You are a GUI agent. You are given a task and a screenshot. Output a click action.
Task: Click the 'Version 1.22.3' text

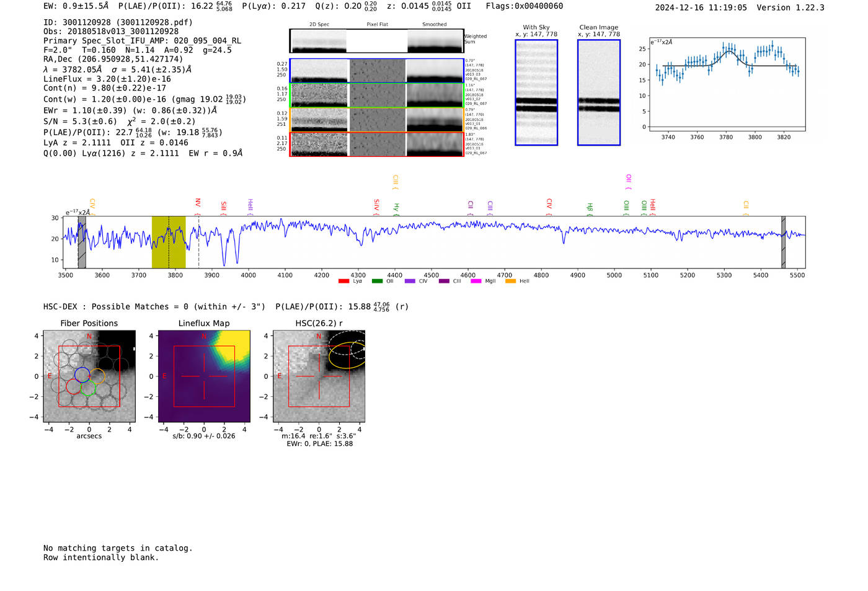(x=790, y=7)
